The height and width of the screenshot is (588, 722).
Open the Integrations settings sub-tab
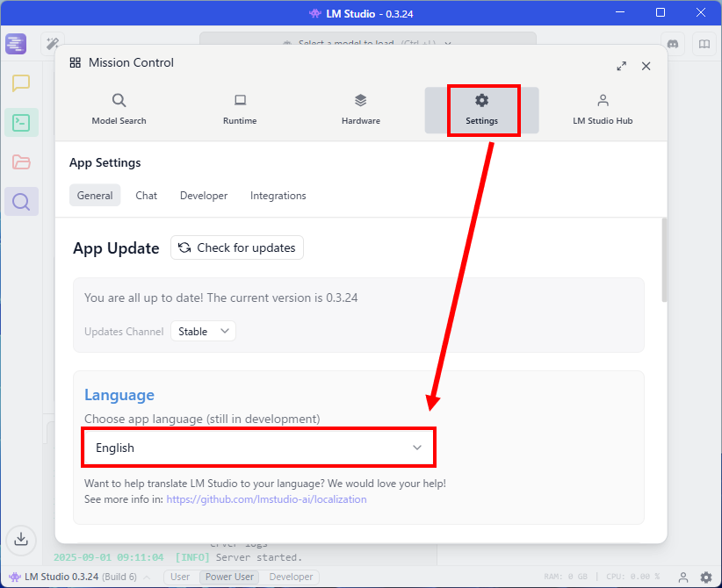[278, 196]
